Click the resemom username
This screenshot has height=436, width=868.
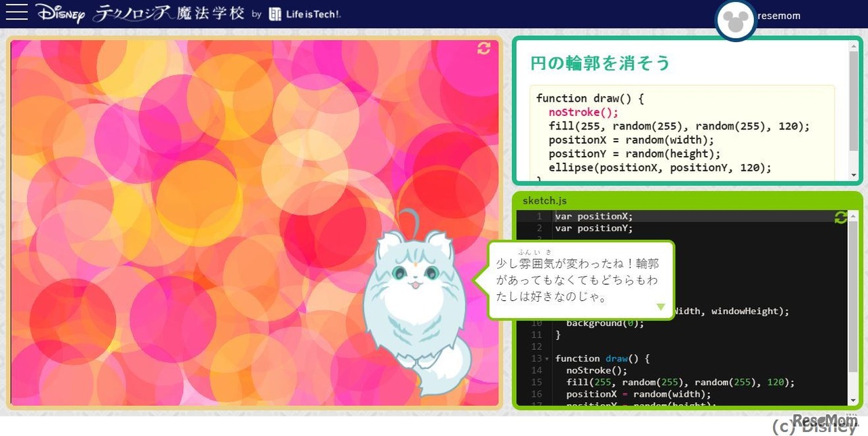pos(778,16)
